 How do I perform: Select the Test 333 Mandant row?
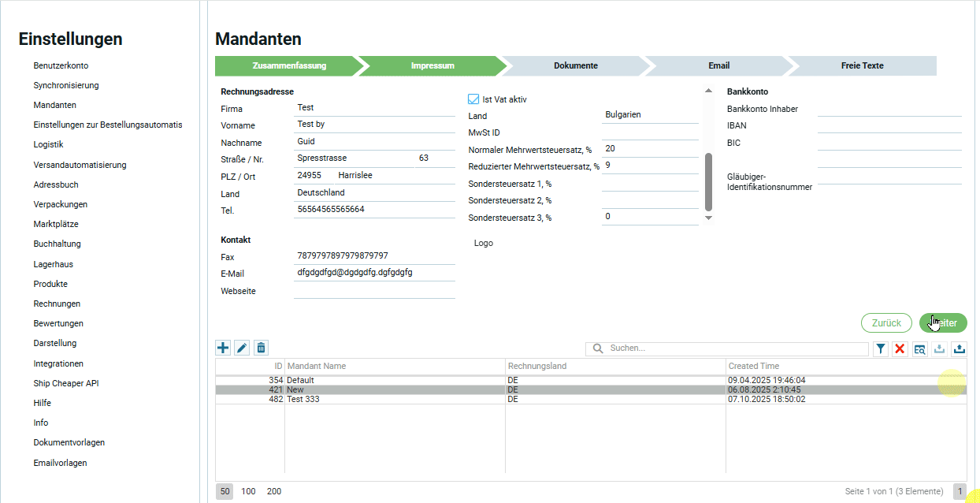pyautogui.click(x=394, y=400)
